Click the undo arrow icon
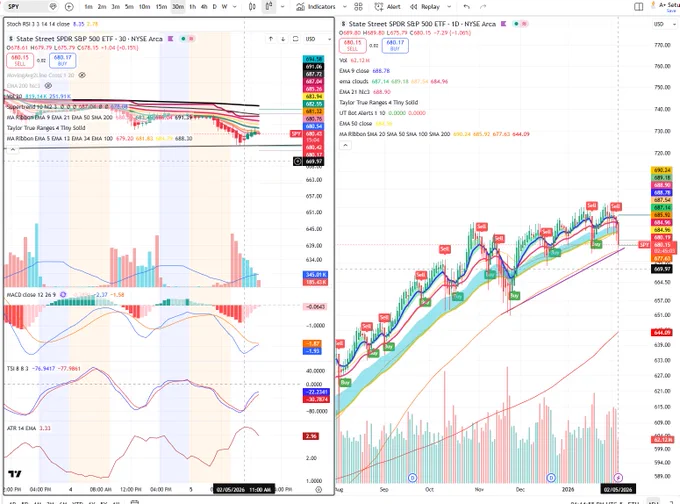Image resolution: width=680 pixels, height=504 pixels. click(x=466, y=7)
